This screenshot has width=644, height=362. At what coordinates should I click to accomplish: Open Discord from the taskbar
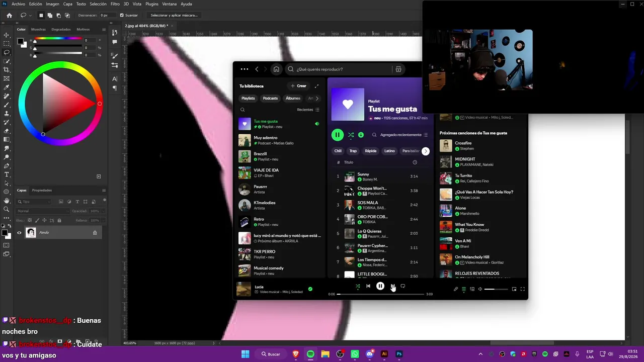pos(370,354)
